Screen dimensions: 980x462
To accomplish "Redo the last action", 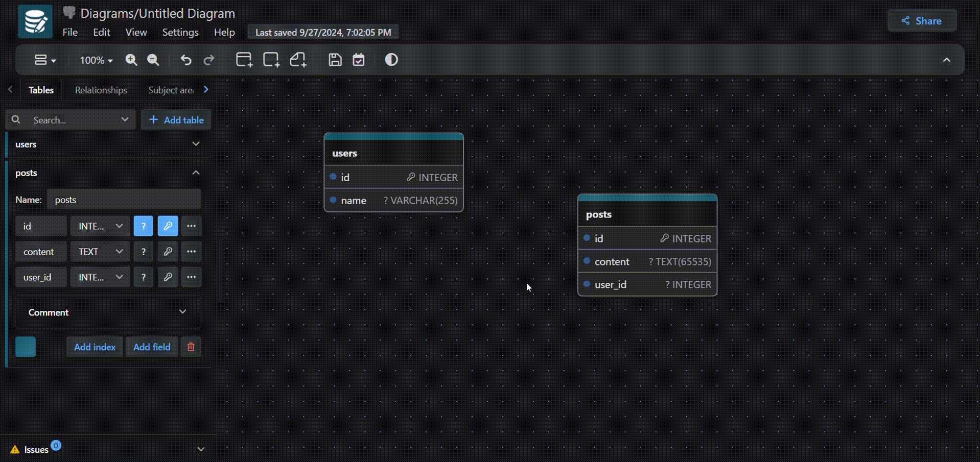I will 208,60.
